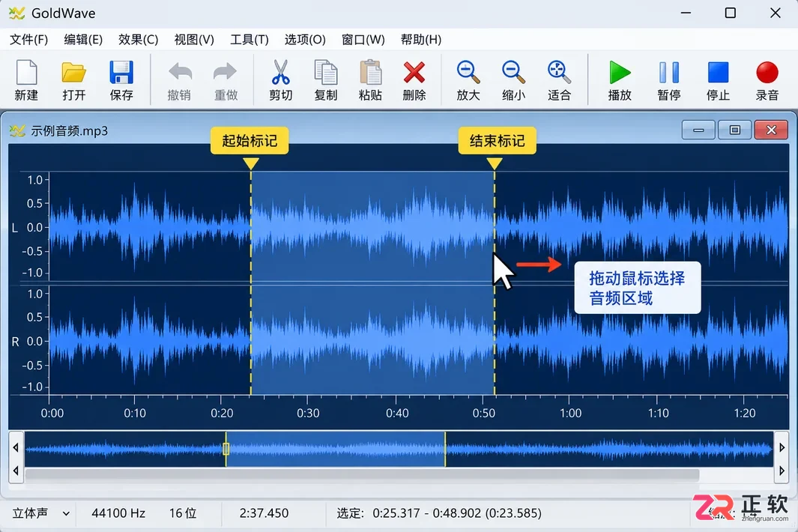Open the 窗口(W) menu

(363, 40)
